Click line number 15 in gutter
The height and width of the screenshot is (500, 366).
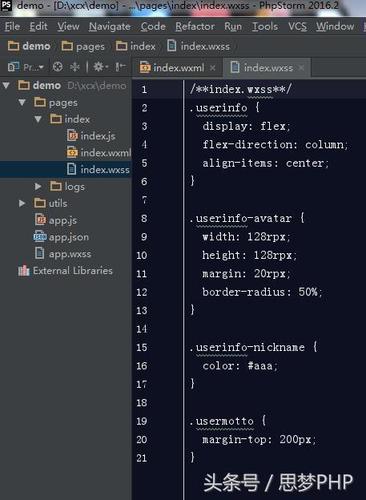point(142,347)
